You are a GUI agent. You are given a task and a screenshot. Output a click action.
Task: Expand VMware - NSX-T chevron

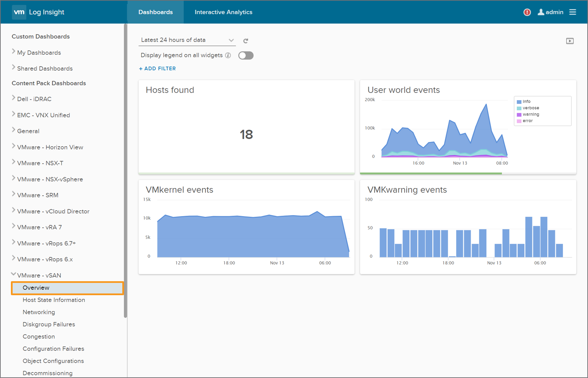pos(14,162)
